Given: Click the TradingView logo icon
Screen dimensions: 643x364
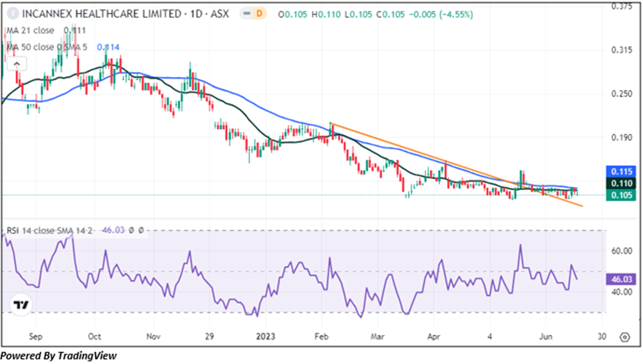Looking at the screenshot, I should click(x=21, y=305).
